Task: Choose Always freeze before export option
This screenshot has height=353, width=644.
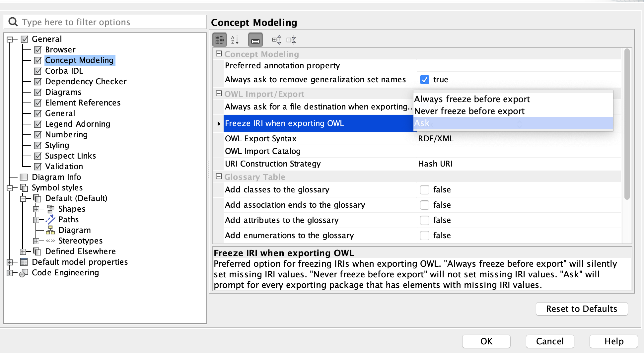Action: 472,99
